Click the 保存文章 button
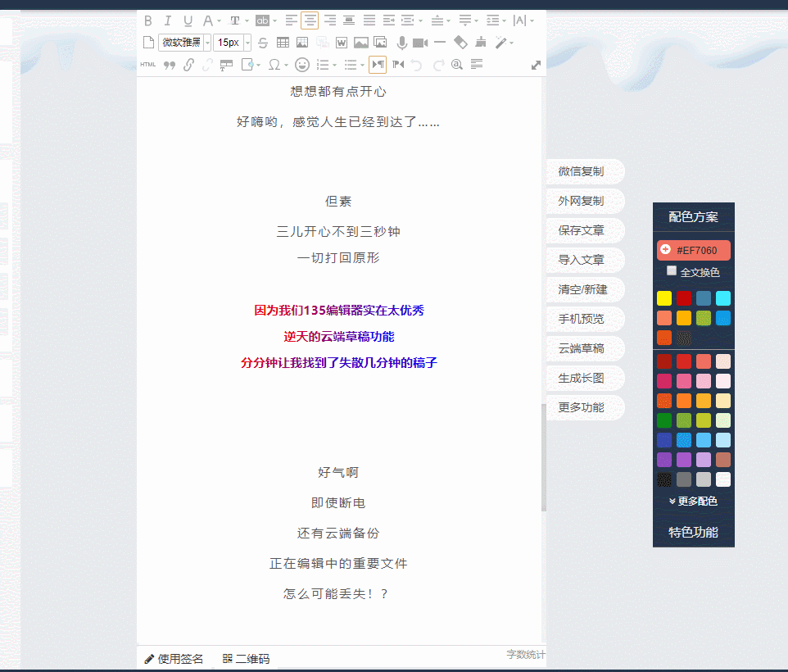 coord(582,230)
